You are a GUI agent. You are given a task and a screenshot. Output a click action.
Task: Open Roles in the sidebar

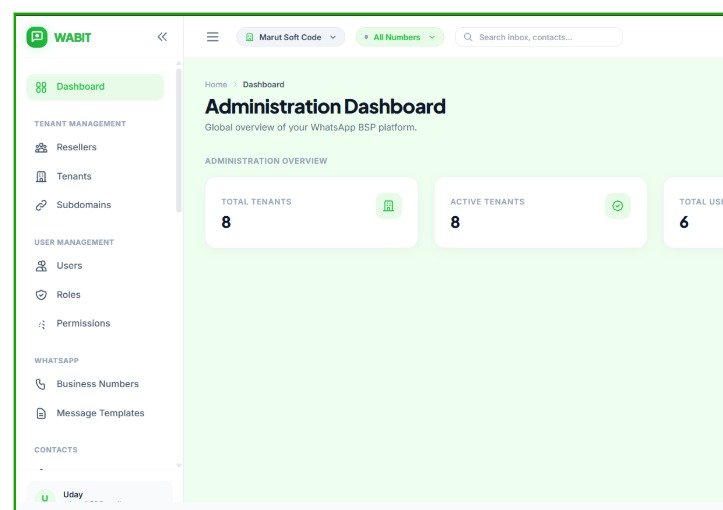tap(95, 295)
